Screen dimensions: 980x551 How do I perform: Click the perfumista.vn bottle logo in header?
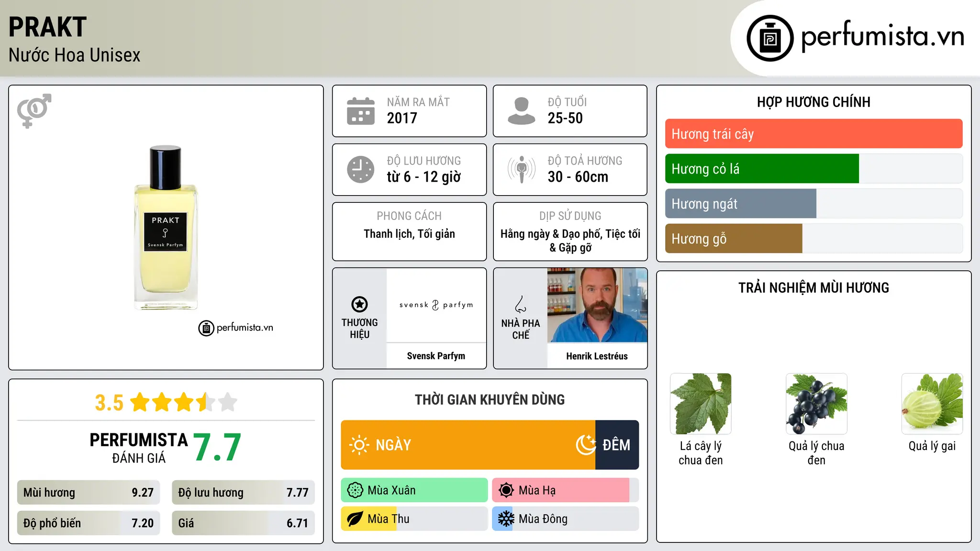[x=770, y=38]
